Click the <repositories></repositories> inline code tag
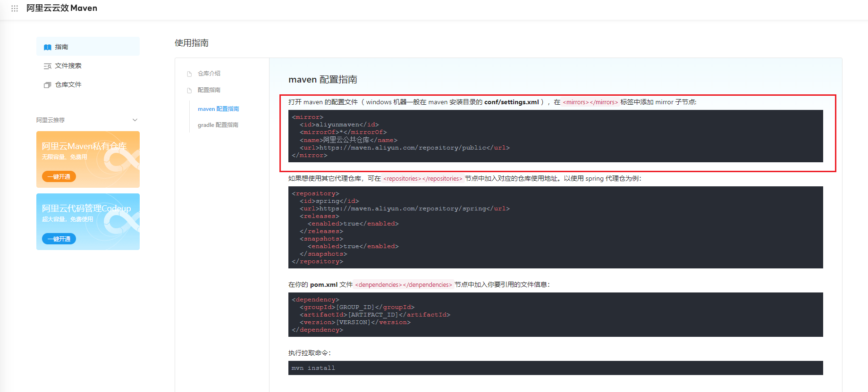This screenshot has height=392, width=868. click(x=423, y=178)
